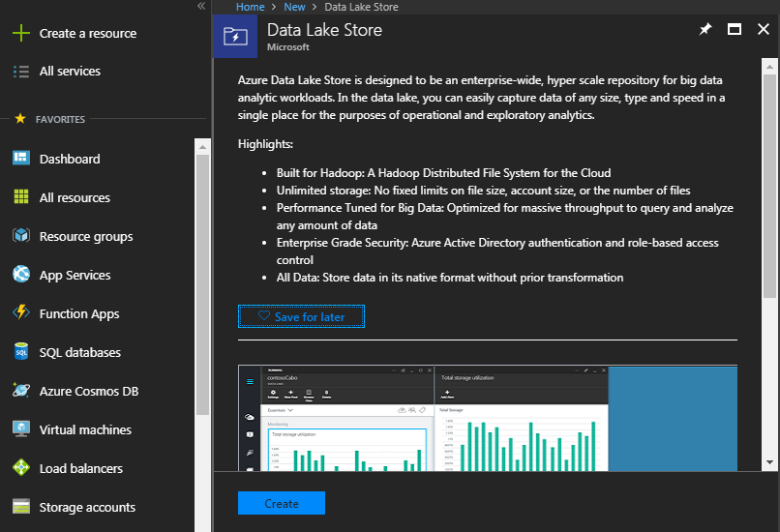Viewport: 780px width, 532px height.
Task: Close the Data Lake Store blade
Action: (764, 29)
